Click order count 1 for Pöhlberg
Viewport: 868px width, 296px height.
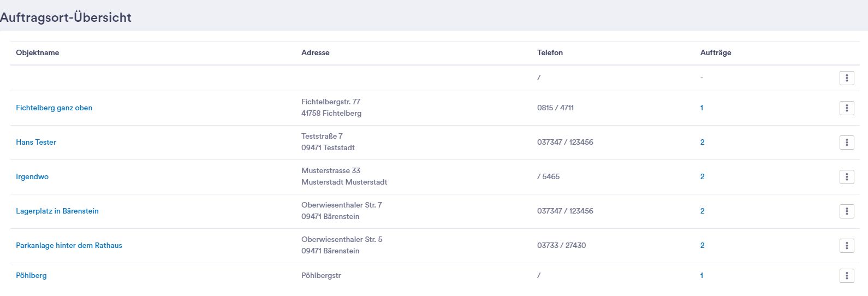click(x=701, y=276)
